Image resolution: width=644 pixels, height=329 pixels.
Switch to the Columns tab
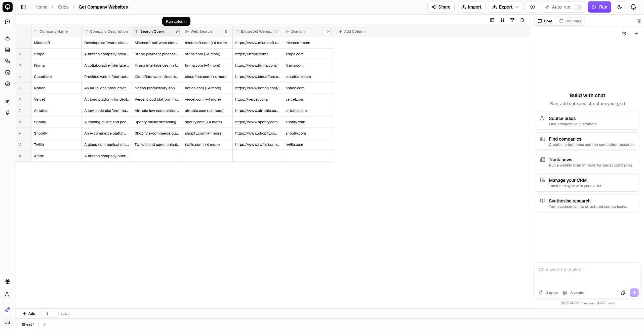[570, 21]
